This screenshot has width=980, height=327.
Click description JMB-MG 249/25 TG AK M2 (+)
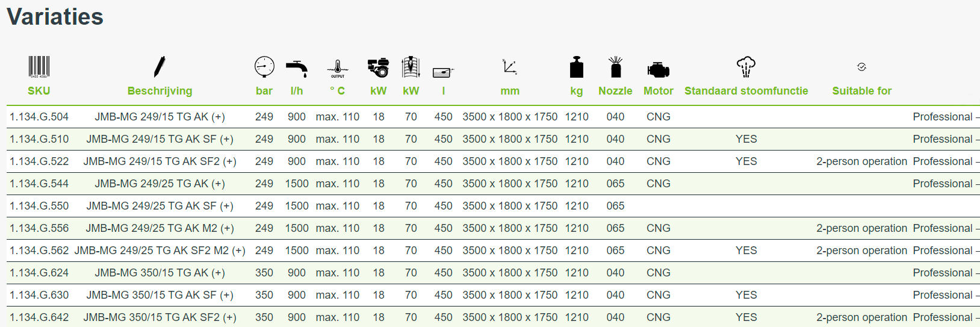160,228
